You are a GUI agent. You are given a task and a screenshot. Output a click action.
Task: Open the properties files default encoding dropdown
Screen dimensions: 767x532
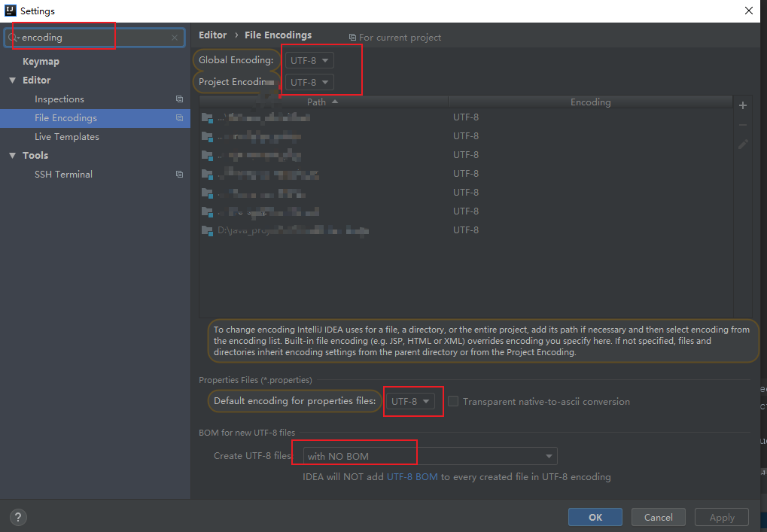(410, 401)
